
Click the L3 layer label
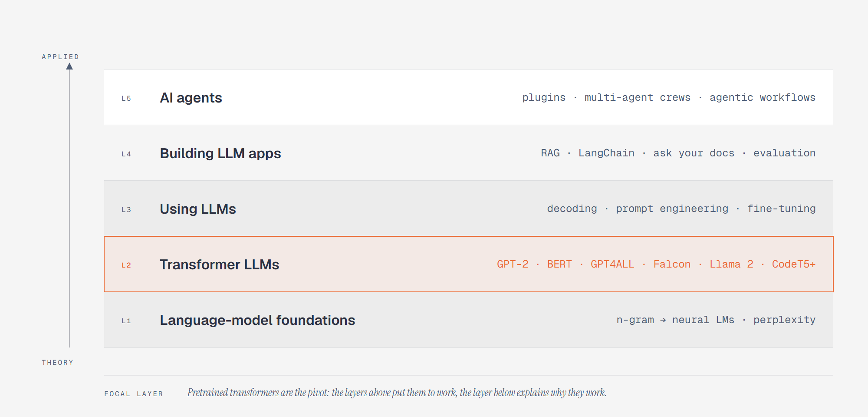[x=126, y=210]
